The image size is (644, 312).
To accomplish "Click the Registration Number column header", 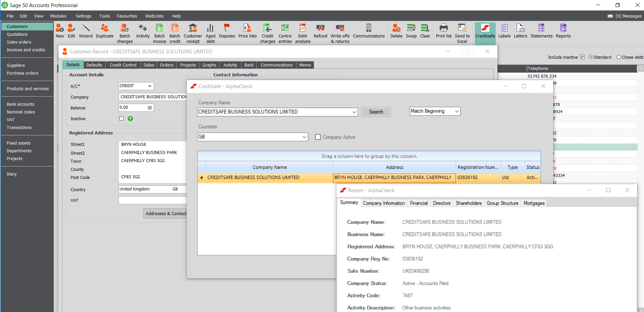I will pyautogui.click(x=478, y=167).
